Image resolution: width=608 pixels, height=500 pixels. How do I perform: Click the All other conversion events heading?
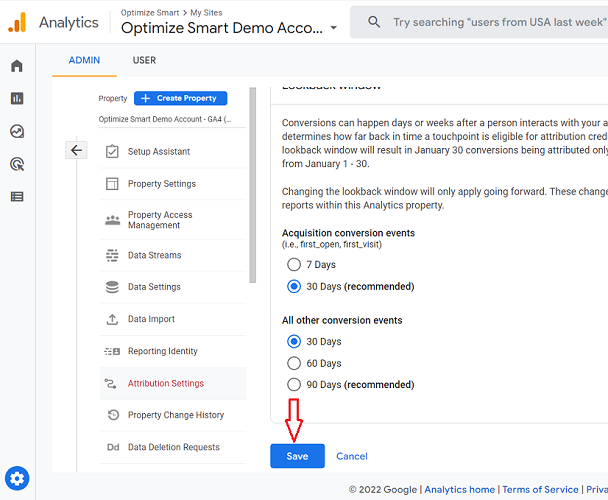(342, 320)
